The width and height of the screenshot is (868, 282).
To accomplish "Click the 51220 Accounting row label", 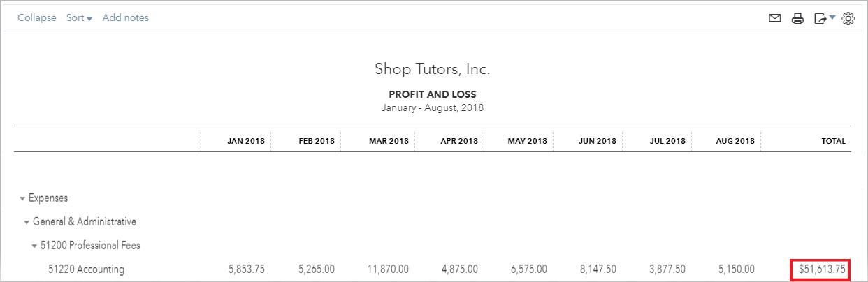I will click(86, 269).
